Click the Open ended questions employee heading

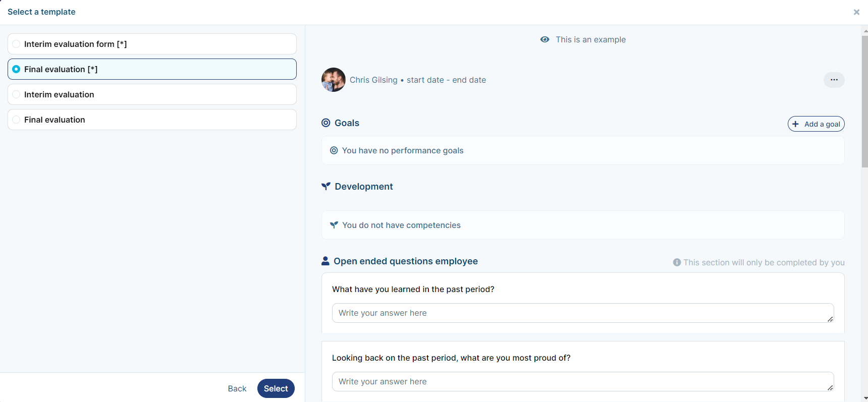point(406,261)
